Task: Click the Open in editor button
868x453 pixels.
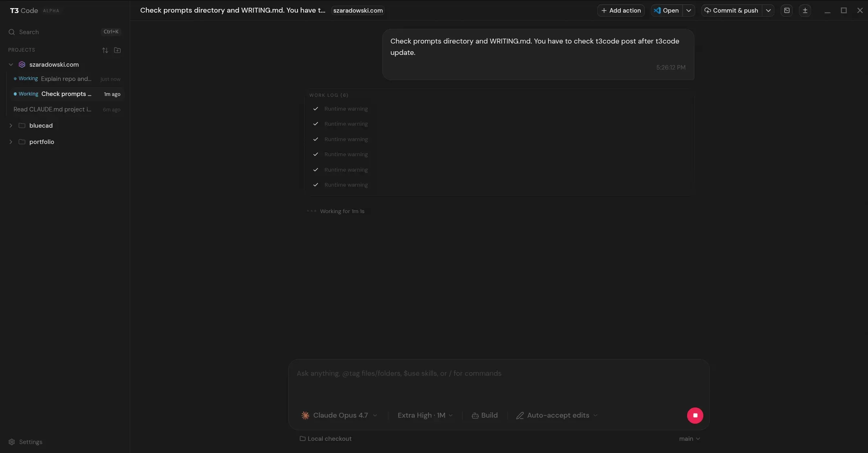Action: [x=666, y=11]
